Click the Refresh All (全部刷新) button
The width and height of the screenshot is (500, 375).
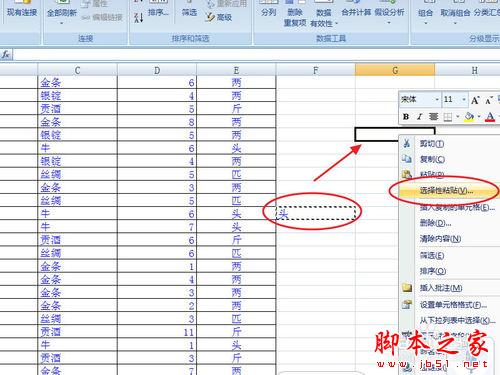(x=62, y=13)
